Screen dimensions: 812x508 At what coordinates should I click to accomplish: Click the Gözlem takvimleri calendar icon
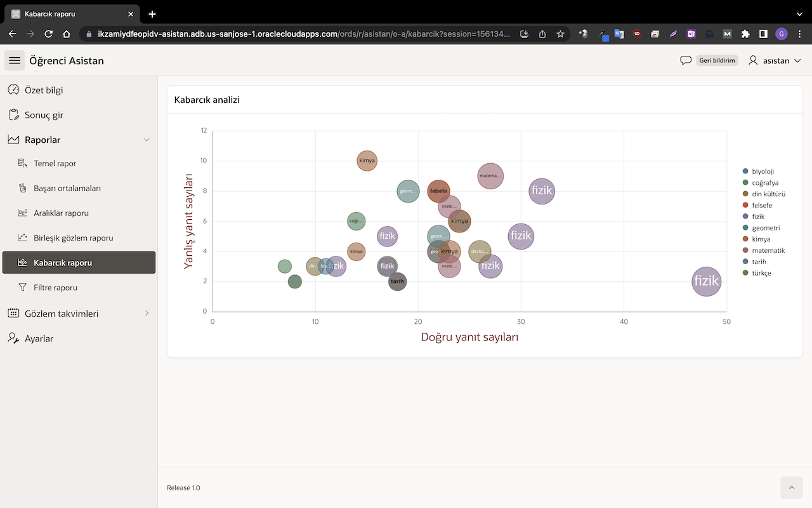coord(13,314)
